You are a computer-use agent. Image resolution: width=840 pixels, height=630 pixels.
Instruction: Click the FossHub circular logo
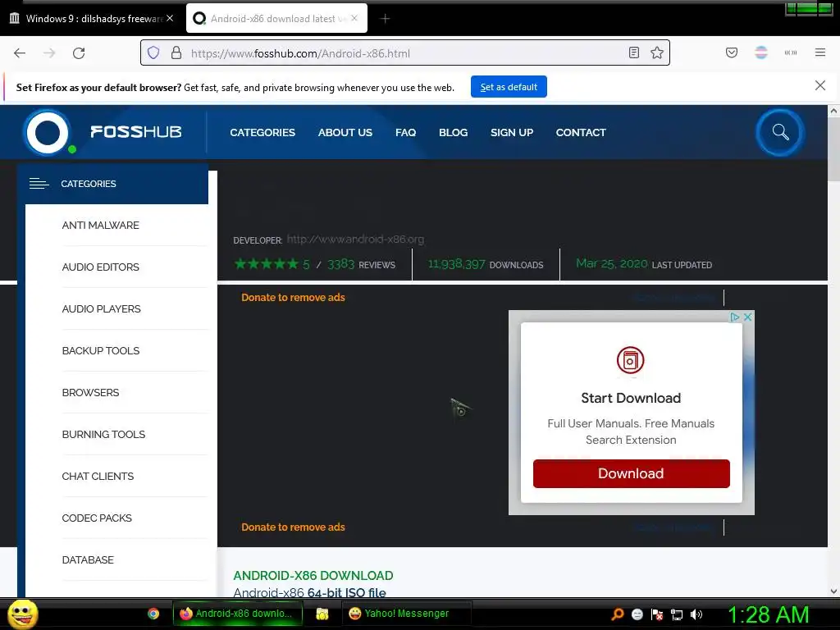[48, 132]
